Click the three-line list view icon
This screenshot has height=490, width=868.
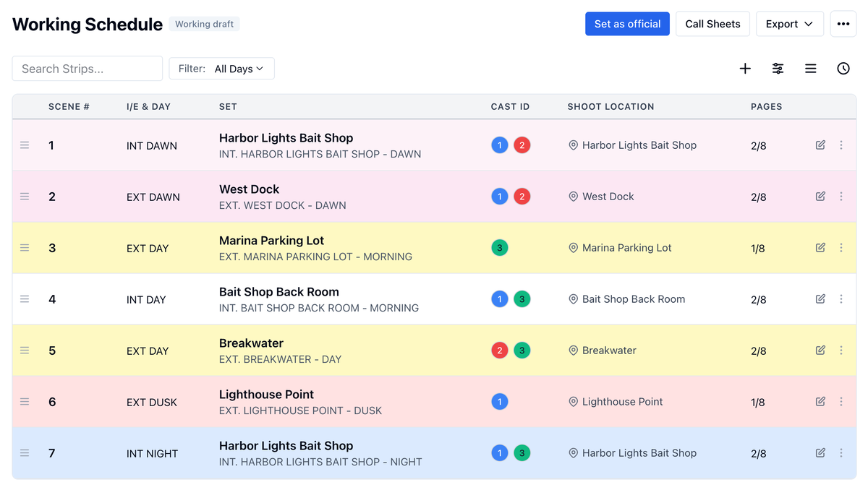tap(811, 69)
